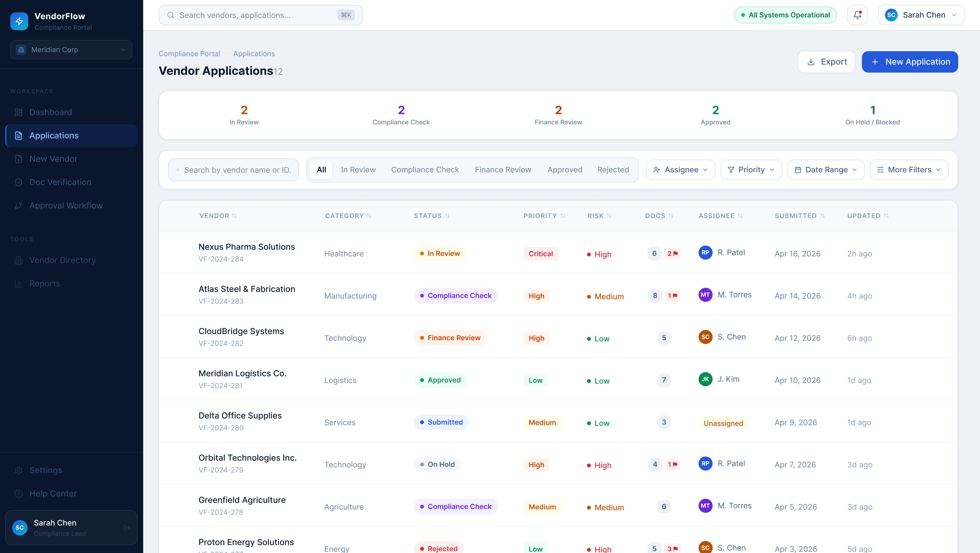Click the flag badge in the Atlas Steel row
Viewport: 980px width, 553px height.
[x=672, y=295]
